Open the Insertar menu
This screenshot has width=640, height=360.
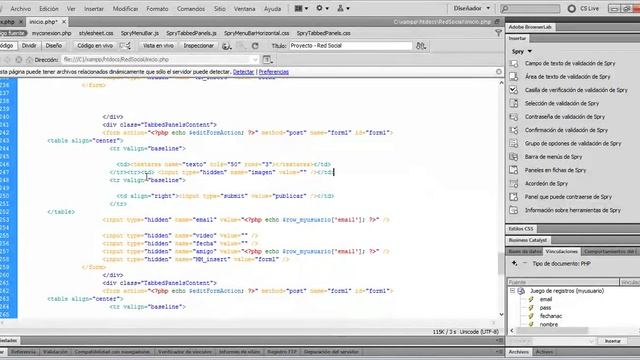click(94, 9)
